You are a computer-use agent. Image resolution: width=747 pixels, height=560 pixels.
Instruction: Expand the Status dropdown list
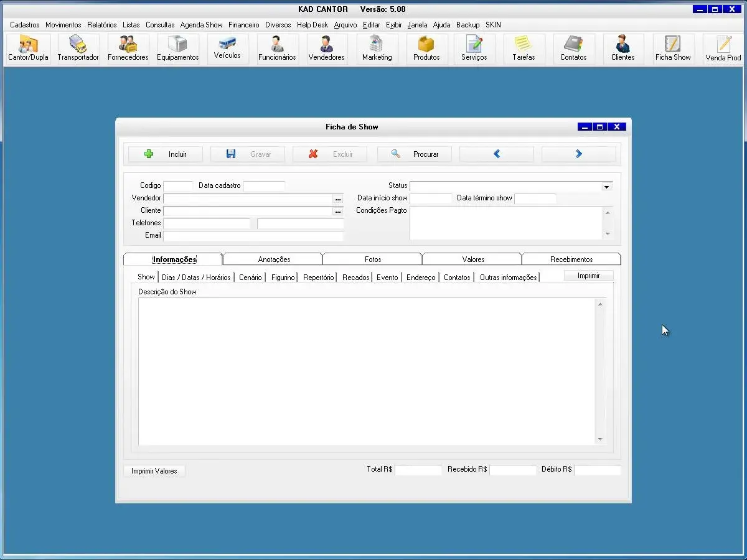click(606, 187)
